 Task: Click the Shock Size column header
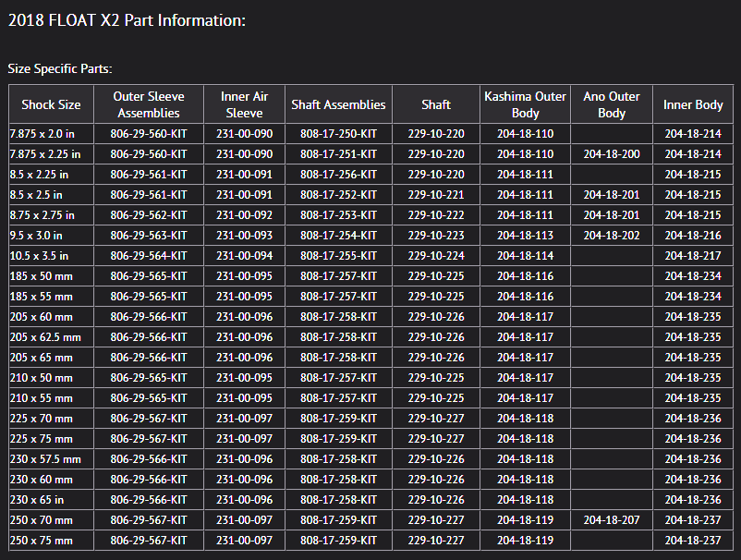coord(51,104)
